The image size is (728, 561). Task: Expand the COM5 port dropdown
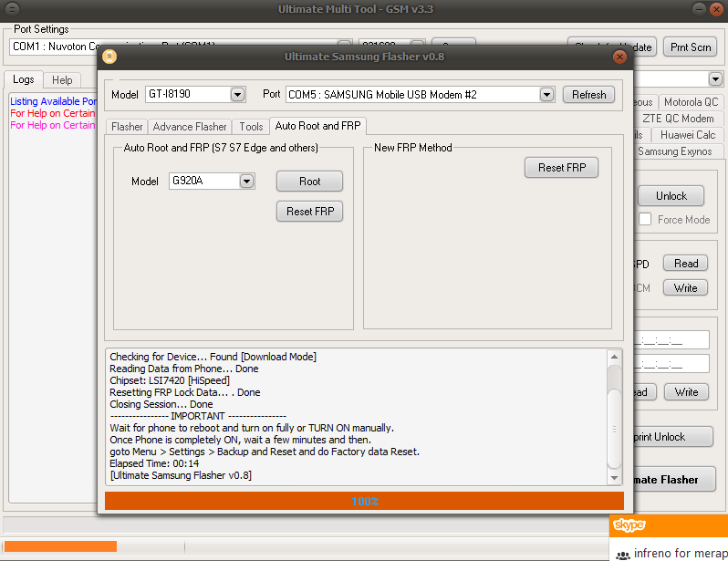pyautogui.click(x=547, y=95)
